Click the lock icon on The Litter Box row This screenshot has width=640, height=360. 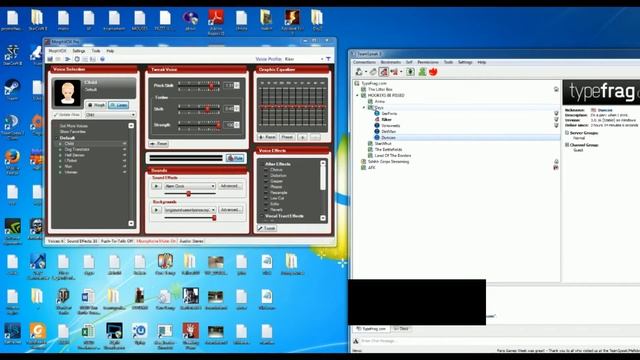click(x=556, y=89)
